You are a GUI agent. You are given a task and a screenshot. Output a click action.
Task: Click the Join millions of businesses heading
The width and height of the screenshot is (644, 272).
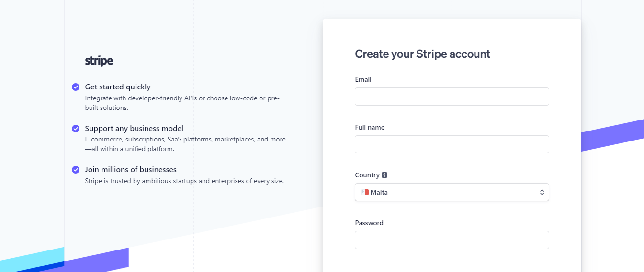point(131,170)
